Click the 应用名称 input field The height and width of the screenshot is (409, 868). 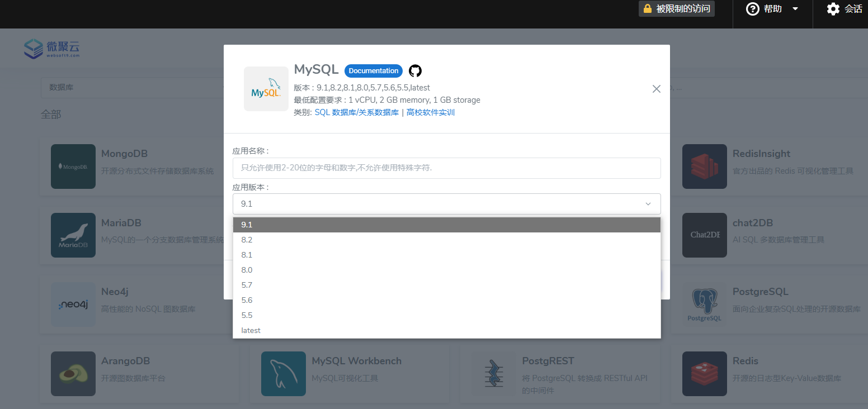point(446,168)
